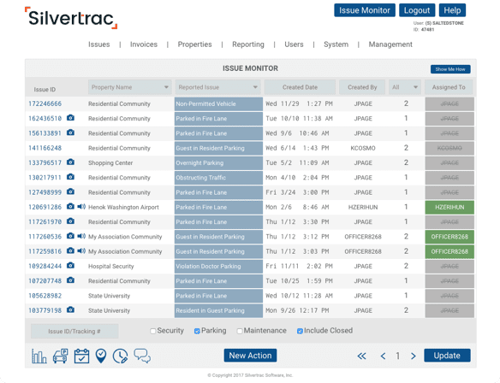Expand the Property Name filter dropdown
Viewport: 500px width, 383px height.
[130, 87]
